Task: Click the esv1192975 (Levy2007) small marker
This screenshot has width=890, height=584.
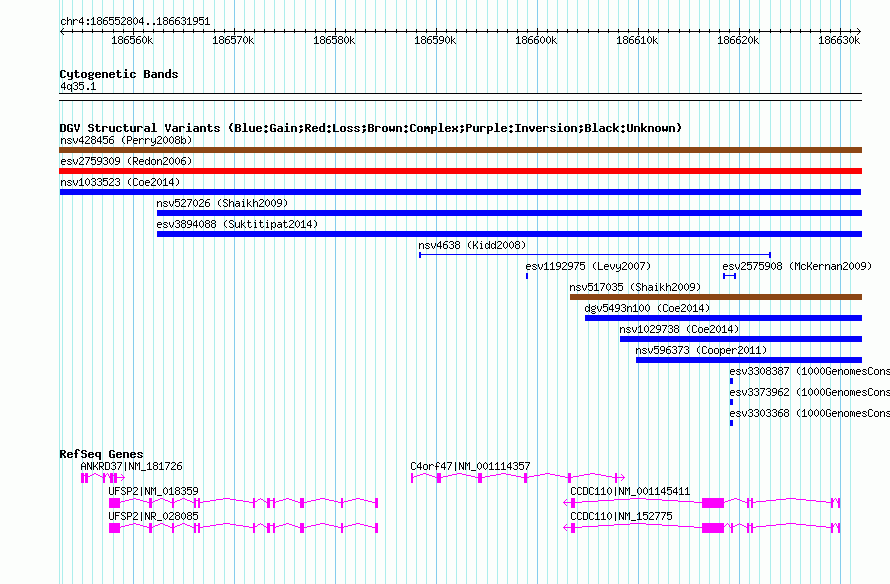Action: coord(527,276)
